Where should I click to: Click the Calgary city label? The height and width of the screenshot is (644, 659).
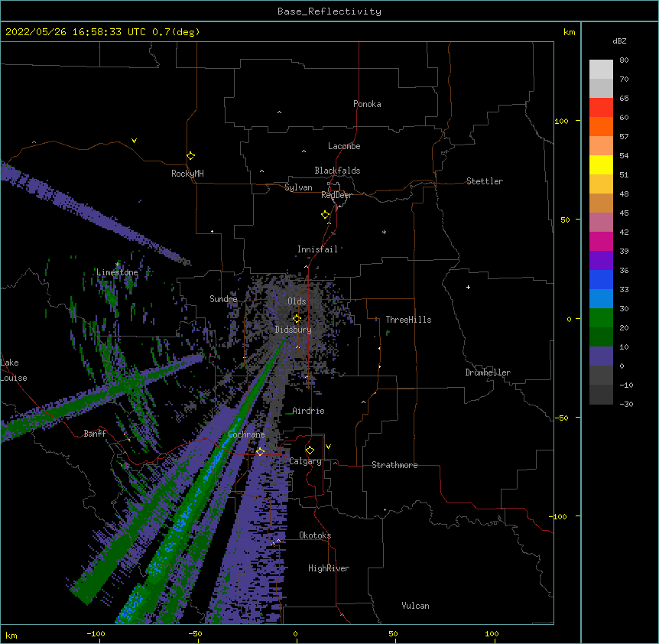click(x=306, y=461)
